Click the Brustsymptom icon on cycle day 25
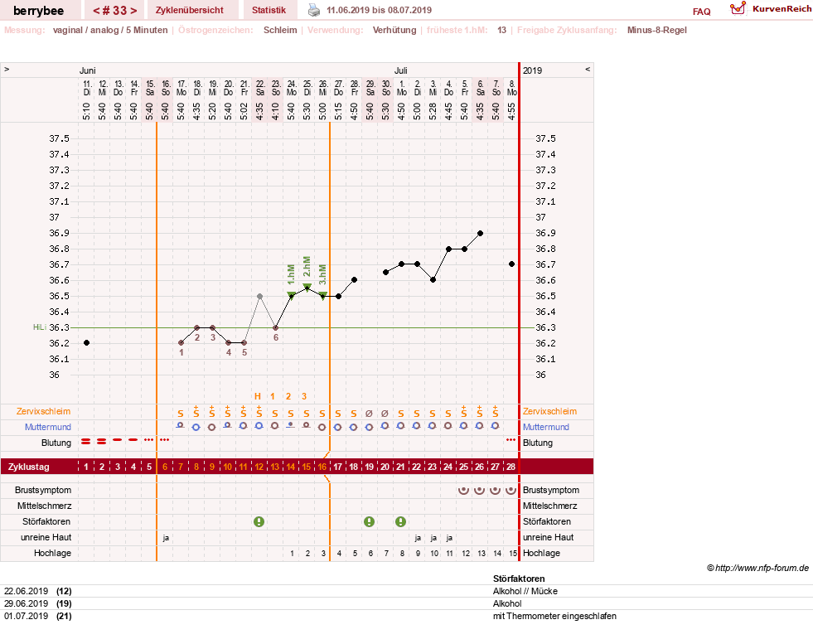This screenshot has height=644, width=813. pyautogui.click(x=463, y=490)
